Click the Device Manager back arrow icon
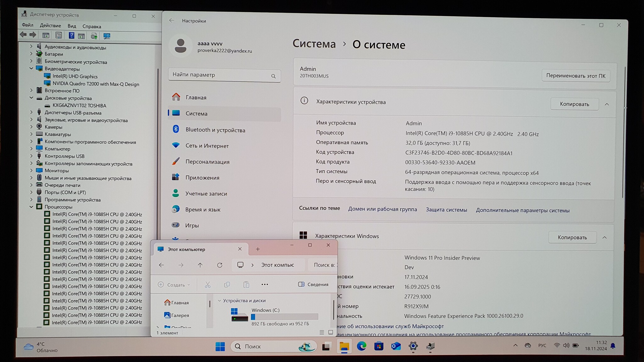Viewport: 644px width, 362px height. coord(23,35)
